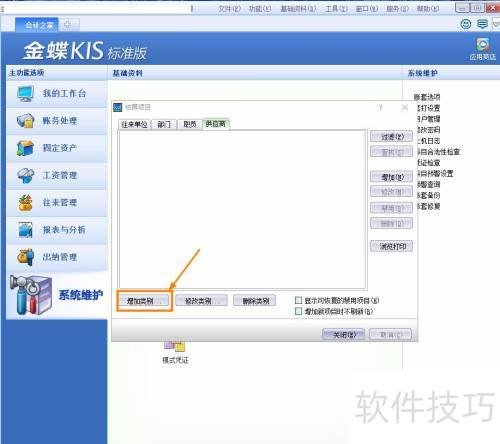Open the 服务 menu
Image resolution: width=500 pixels, height=444 pixels.
397,8
